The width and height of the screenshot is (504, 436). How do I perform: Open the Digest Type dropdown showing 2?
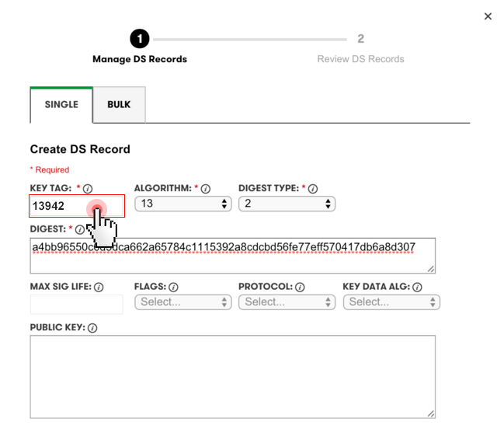287,204
